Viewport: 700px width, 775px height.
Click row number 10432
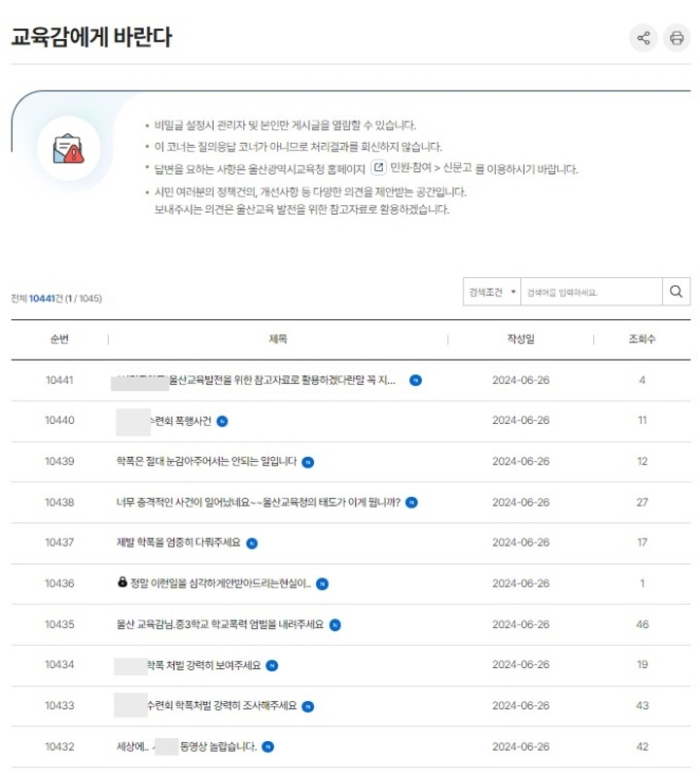click(x=59, y=747)
